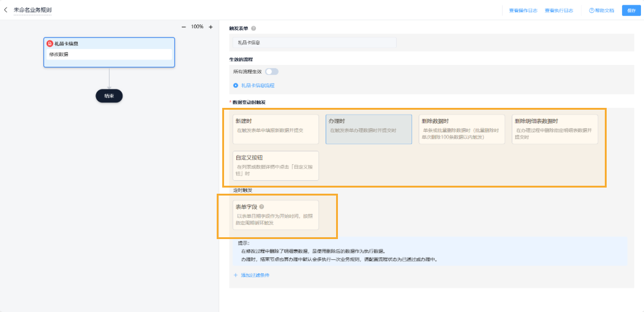The width and height of the screenshot is (644, 312).
Task: Select the 礼品卡信息流程 radio button
Action: 235,85
